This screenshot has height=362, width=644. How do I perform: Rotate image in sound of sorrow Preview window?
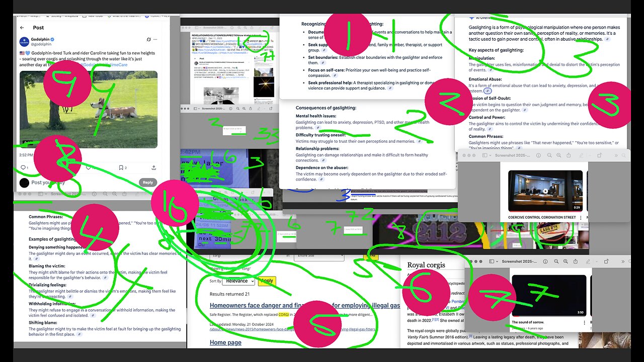point(606,261)
